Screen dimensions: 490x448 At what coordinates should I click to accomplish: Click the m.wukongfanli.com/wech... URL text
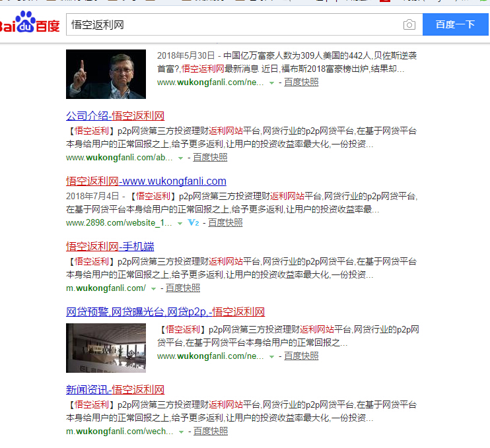pyautogui.click(x=120, y=431)
